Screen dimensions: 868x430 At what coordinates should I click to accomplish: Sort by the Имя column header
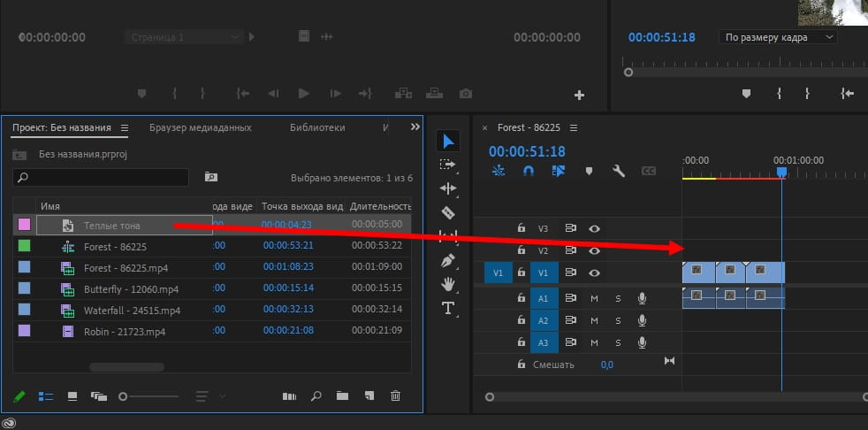(x=50, y=205)
